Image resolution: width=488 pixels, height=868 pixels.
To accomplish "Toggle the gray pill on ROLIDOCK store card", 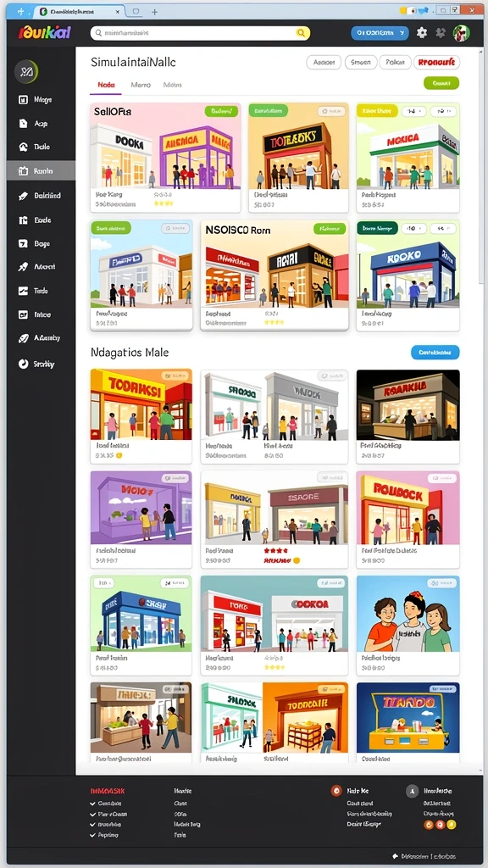I will (442, 478).
